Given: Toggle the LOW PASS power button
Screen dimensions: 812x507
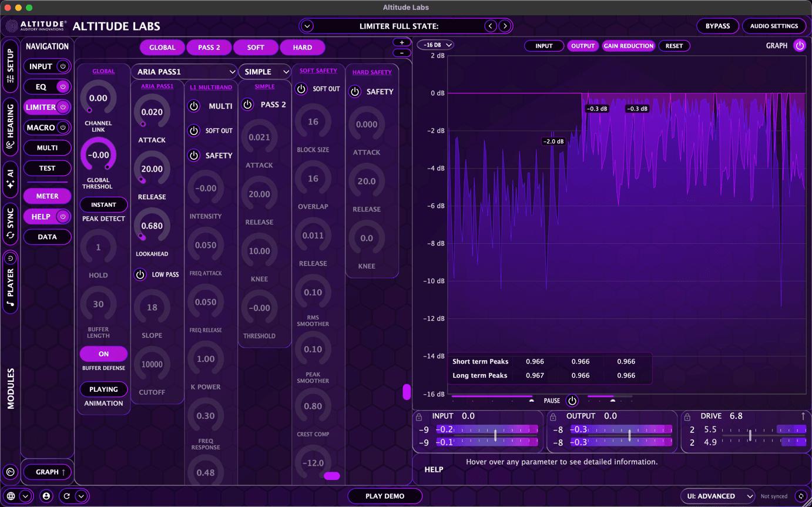Looking at the screenshot, I should coord(140,274).
